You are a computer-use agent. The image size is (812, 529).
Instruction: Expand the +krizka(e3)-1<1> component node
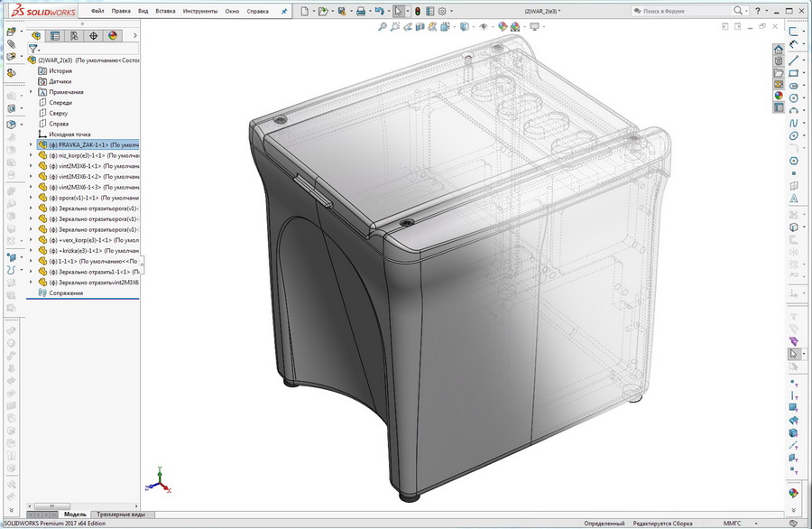31,251
